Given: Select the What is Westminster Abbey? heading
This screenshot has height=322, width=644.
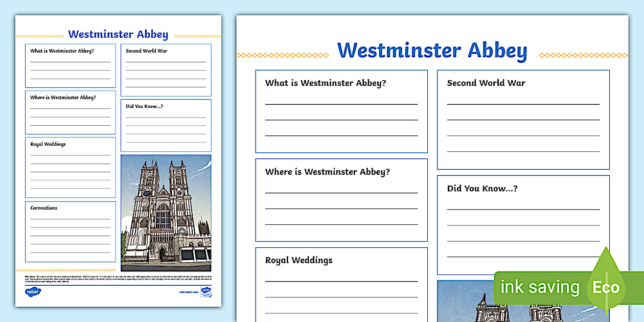Looking at the screenshot, I should point(325,83).
